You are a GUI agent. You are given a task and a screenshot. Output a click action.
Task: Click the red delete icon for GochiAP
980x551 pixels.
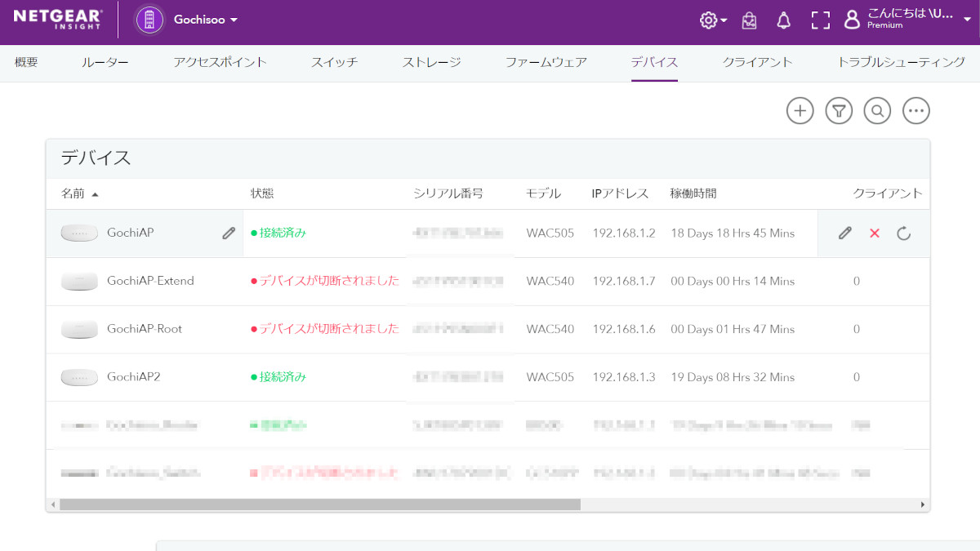click(x=875, y=233)
